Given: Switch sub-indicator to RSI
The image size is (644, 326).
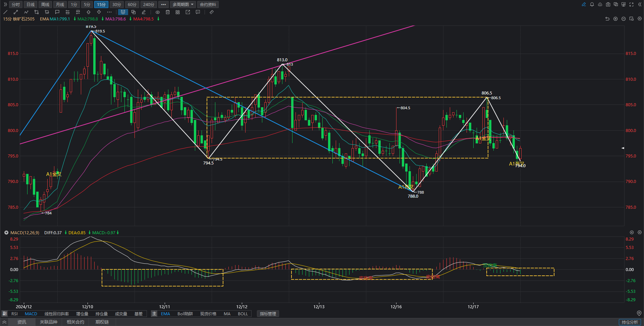Looking at the screenshot, I should (14, 314).
